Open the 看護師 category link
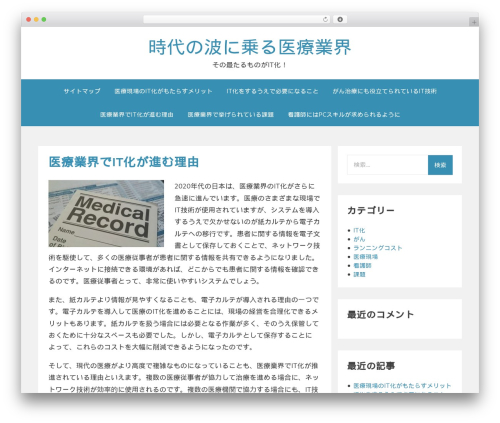Viewport: 500px width, 423px height. click(x=362, y=265)
